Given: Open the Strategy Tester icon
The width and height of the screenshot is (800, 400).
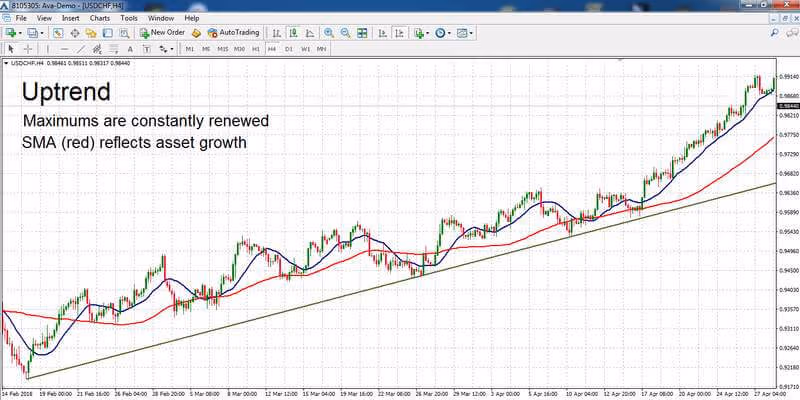Looking at the screenshot, I should click(124, 33).
